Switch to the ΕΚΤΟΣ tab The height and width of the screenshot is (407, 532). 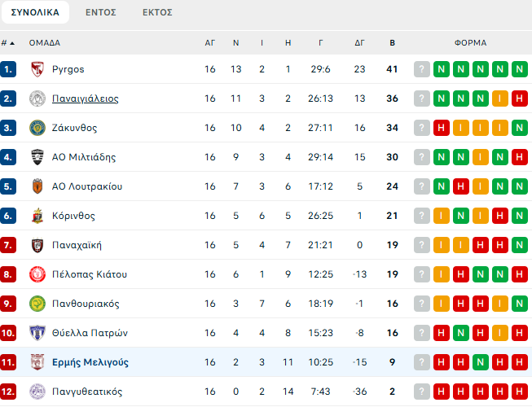(x=157, y=12)
